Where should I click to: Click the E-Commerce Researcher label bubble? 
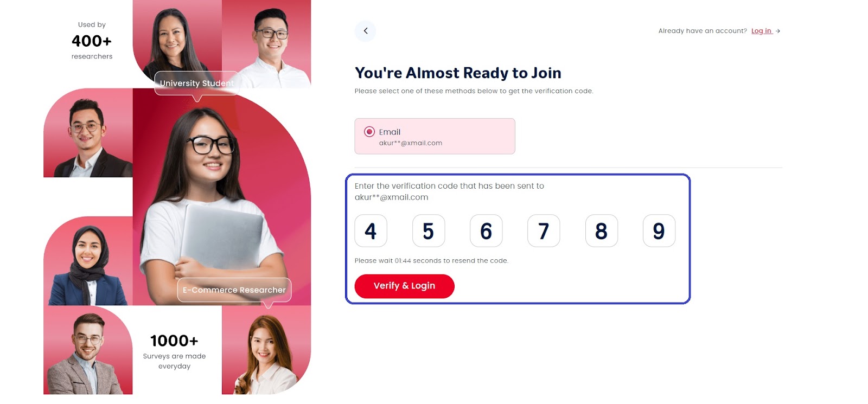234,290
